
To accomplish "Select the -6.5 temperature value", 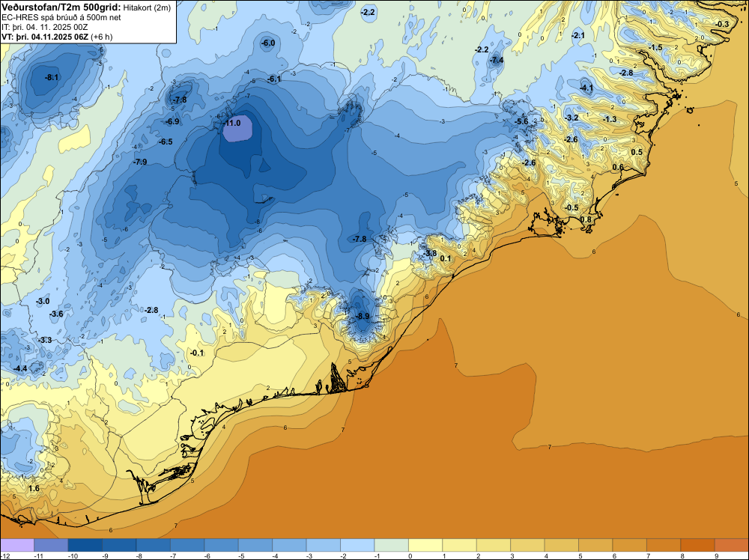I will 166,141.
